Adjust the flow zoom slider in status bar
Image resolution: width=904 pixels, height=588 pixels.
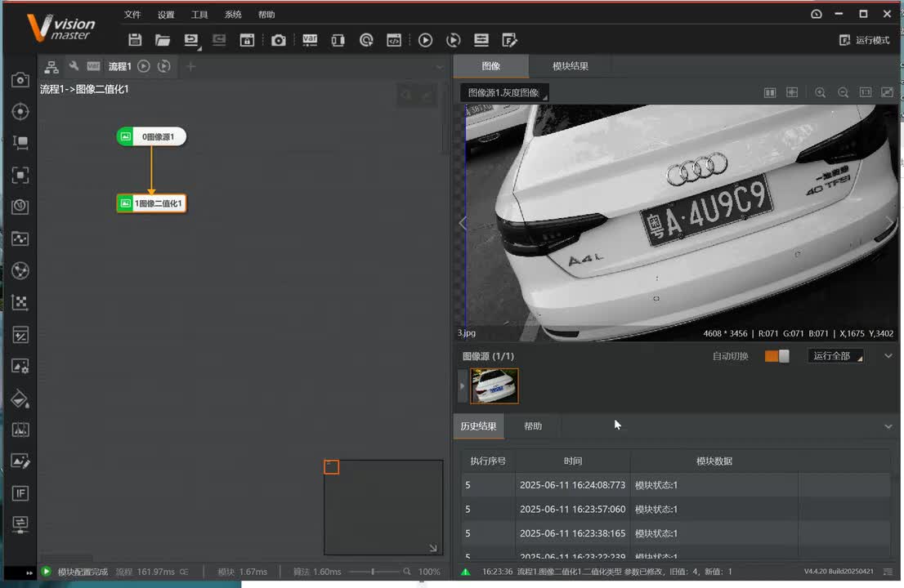(373, 572)
